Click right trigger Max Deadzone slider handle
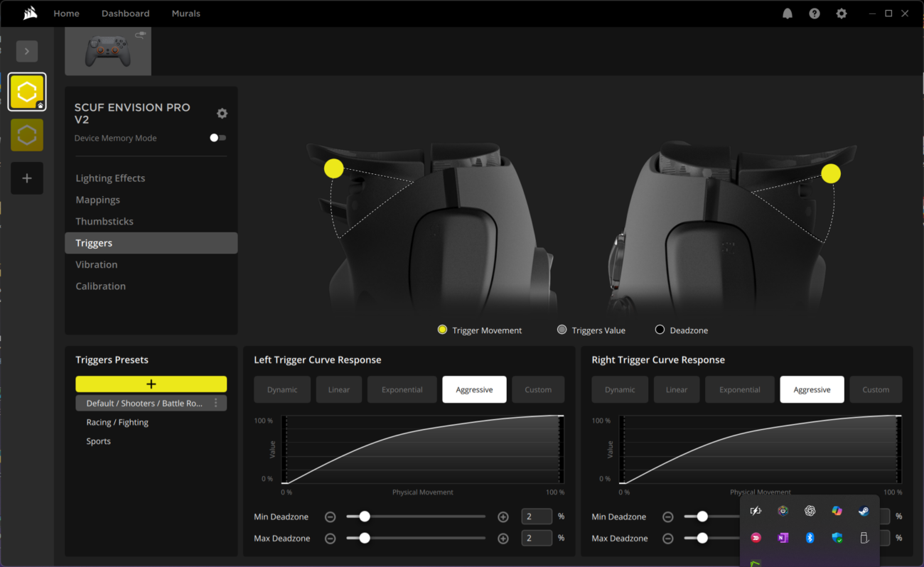This screenshot has width=924, height=567. click(702, 538)
